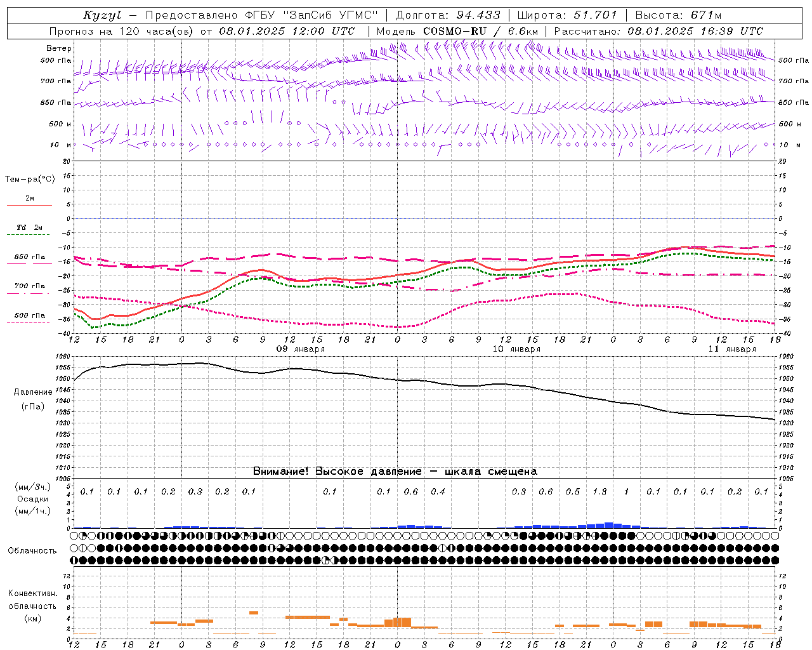Click the "Осадки" precipitation label
Viewport: 812px width, 650px height.
click(x=33, y=499)
